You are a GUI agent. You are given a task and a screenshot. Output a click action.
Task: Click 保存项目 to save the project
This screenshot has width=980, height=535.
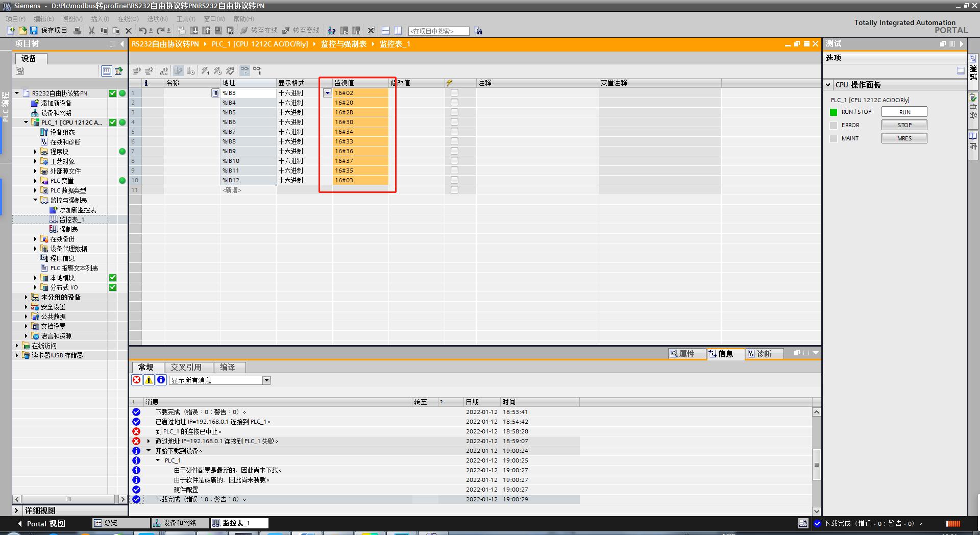(49, 31)
